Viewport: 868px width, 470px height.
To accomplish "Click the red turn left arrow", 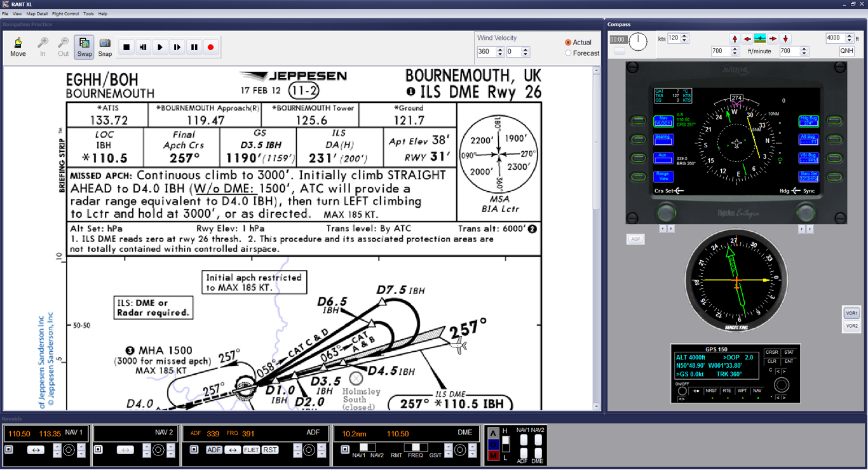I will point(747,39).
